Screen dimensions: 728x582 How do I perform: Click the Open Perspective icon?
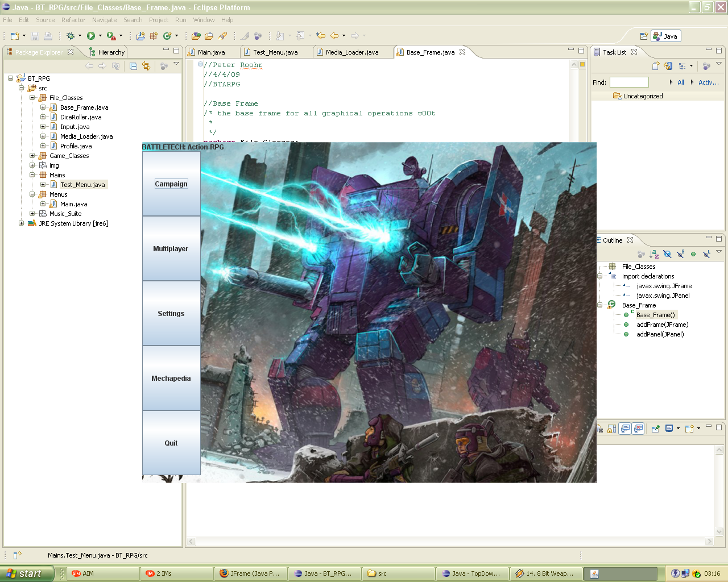pyautogui.click(x=644, y=36)
